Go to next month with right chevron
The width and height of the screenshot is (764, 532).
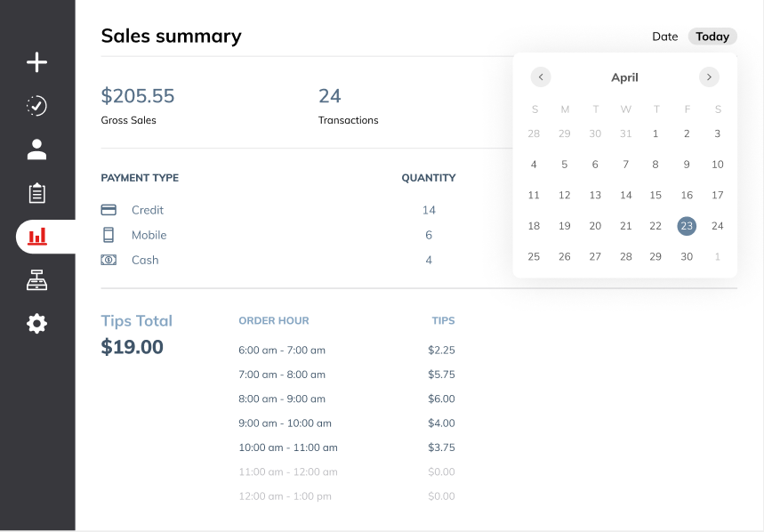[709, 77]
